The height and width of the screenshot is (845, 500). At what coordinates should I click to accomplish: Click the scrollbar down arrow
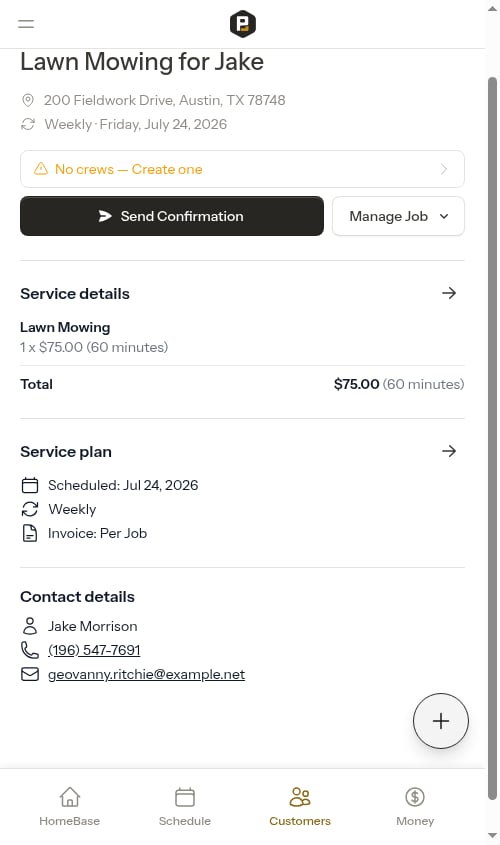point(492,836)
